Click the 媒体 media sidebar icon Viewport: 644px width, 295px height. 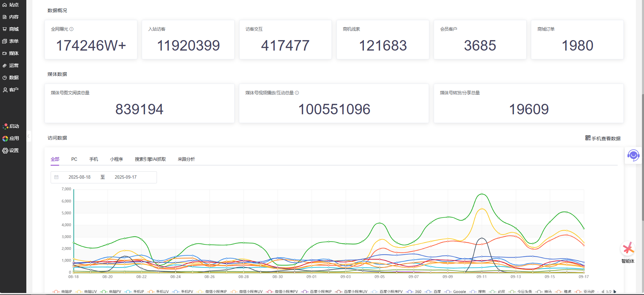[x=5, y=53]
